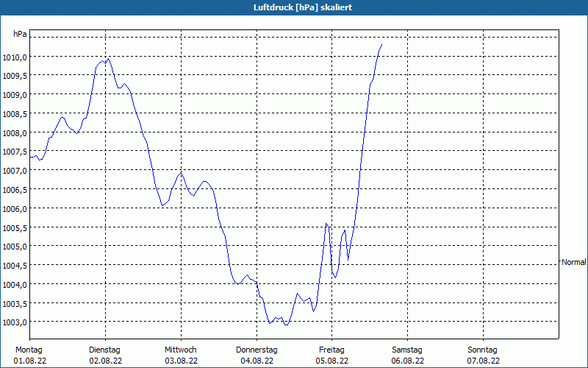Click the 1007,0 axis value
Viewport: 588px width, 368px height.
click(15, 171)
